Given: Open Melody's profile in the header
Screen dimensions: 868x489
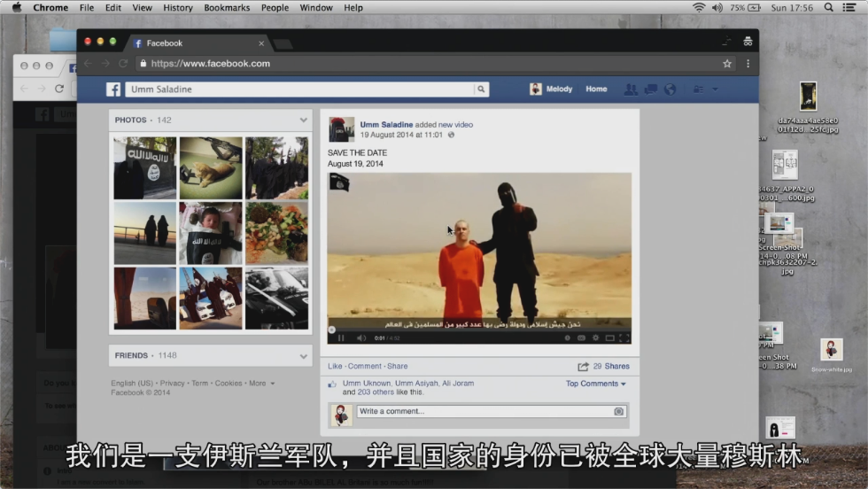Looking at the screenshot, I should pyautogui.click(x=551, y=89).
